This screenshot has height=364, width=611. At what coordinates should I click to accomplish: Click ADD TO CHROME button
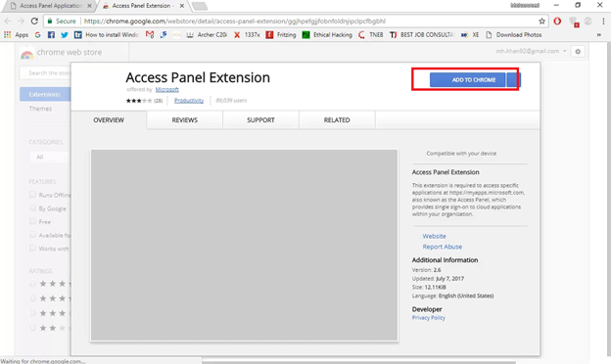468,80
